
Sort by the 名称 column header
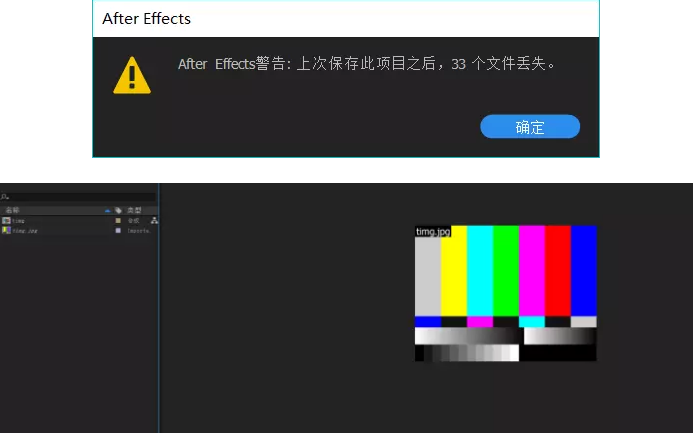coord(12,210)
